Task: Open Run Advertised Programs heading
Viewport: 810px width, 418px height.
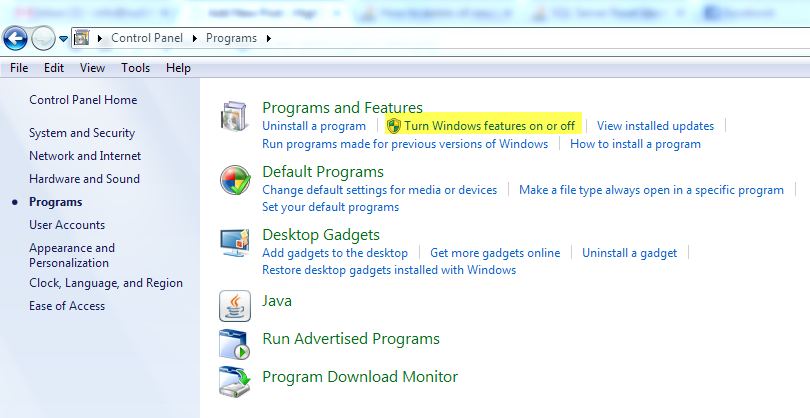Action: click(x=351, y=339)
